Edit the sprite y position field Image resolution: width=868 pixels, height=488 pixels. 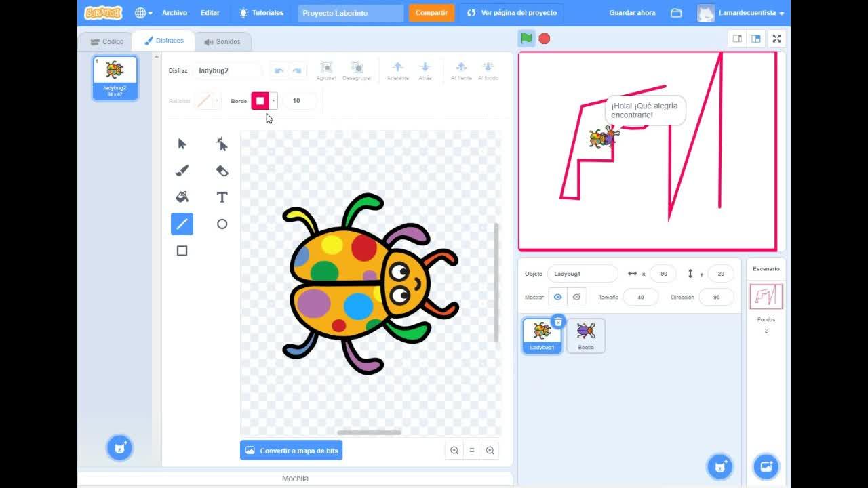point(721,274)
